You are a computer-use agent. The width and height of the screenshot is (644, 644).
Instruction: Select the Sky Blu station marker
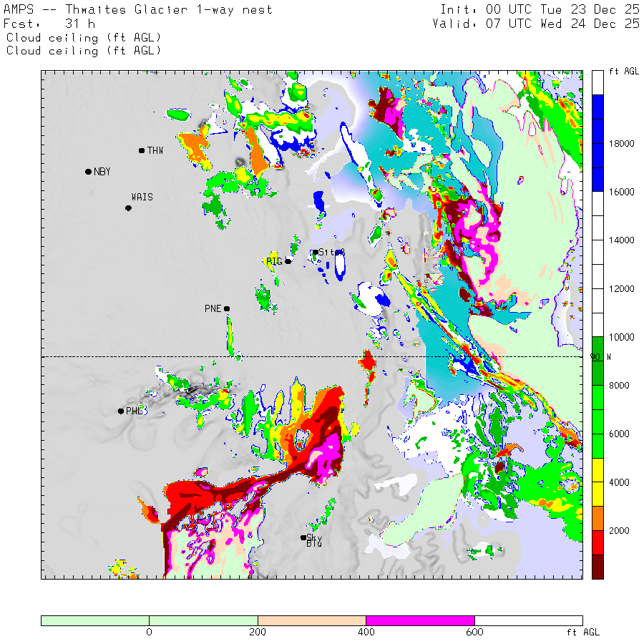(x=303, y=537)
